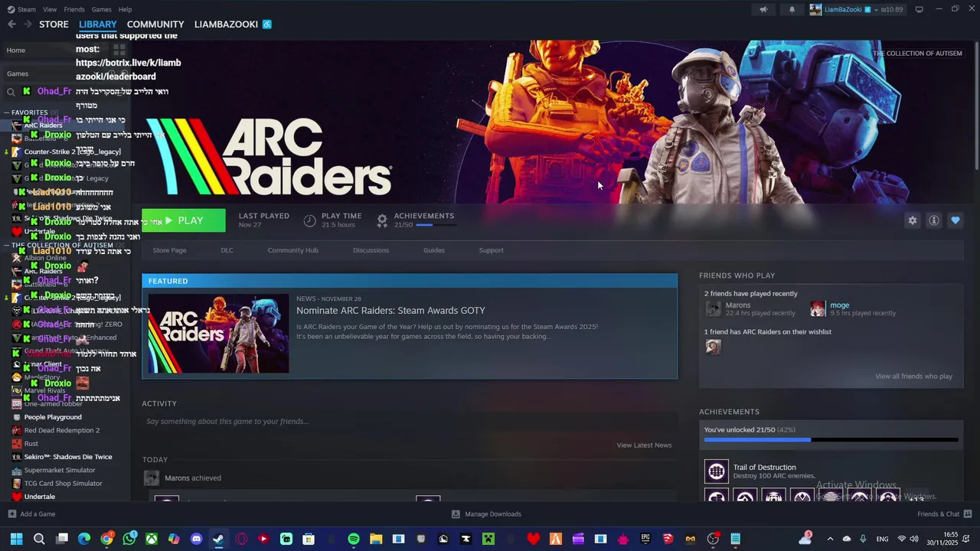
Task: Open the Windows Start menu
Action: 16,539
